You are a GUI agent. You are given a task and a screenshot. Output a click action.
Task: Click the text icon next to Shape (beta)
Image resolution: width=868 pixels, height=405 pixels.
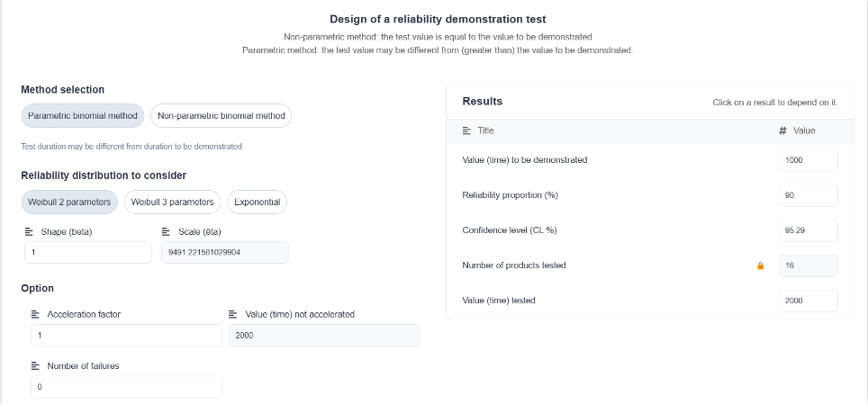[x=30, y=232]
